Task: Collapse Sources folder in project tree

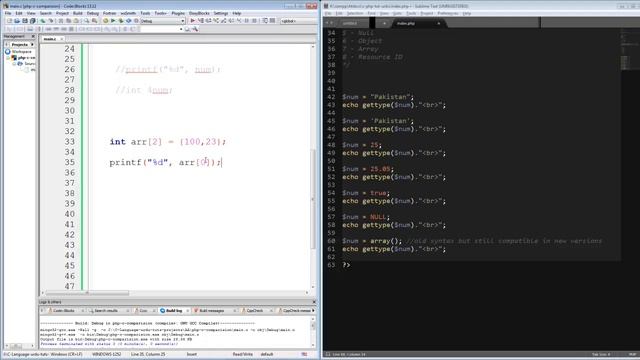Action: 14,64
